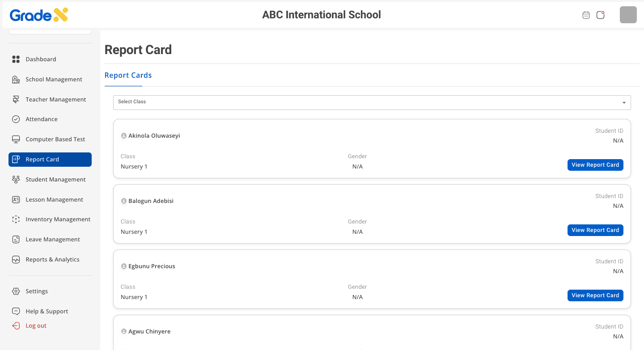Viewport: 644px width, 350px height.
Task: Open the calendar icon in header
Action: click(586, 15)
